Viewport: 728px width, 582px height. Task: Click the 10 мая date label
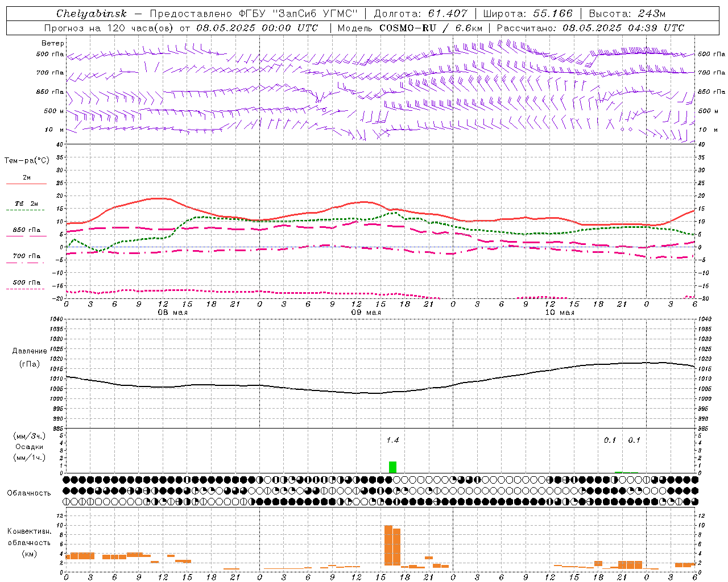[x=559, y=313]
